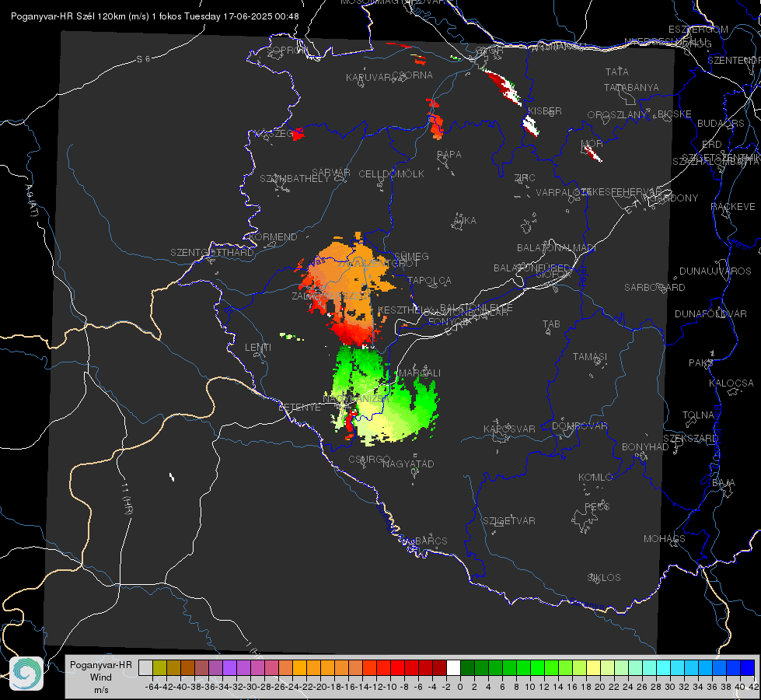
Task: Click the OROSZLANY label
Action: click(x=617, y=114)
